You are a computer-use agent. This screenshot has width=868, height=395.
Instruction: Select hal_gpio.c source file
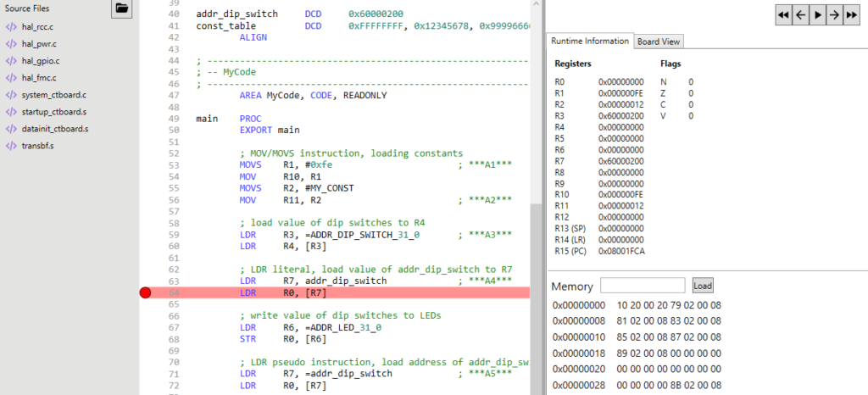click(41, 61)
